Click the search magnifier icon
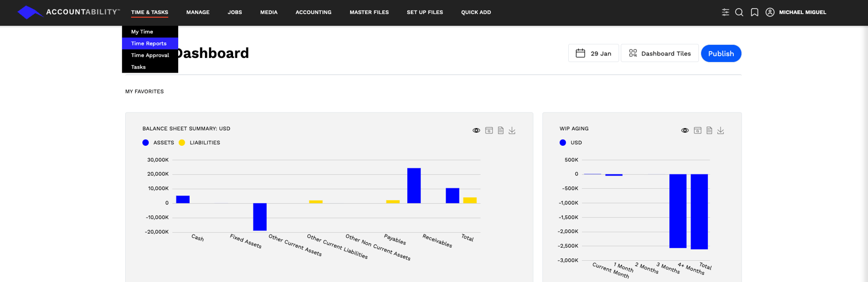Image resolution: width=868 pixels, height=282 pixels. coord(739,12)
